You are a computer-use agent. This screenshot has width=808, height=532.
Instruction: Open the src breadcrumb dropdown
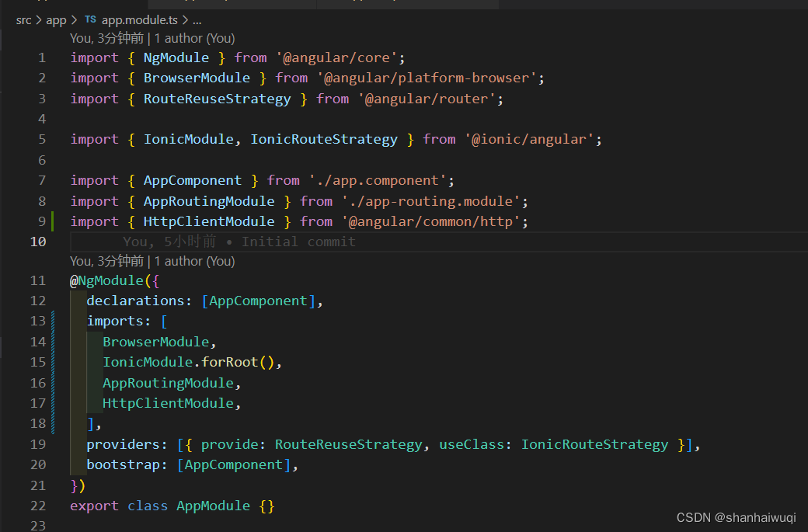[x=23, y=19]
